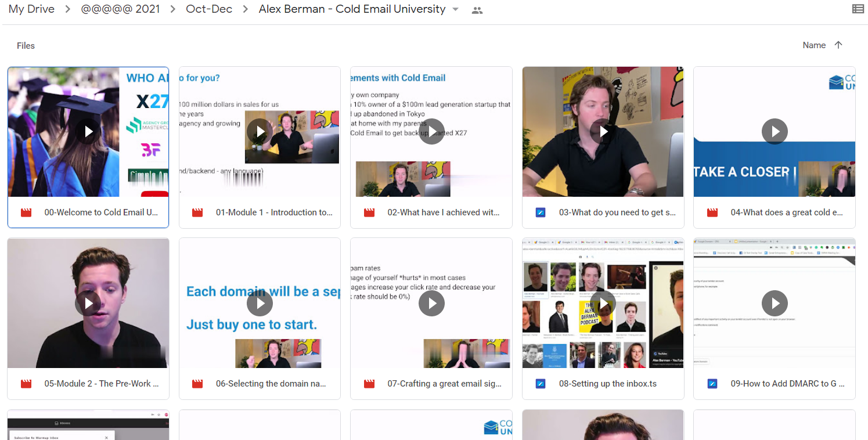Play the 09-How to Add DMARC video
868x440 pixels.
click(x=775, y=303)
